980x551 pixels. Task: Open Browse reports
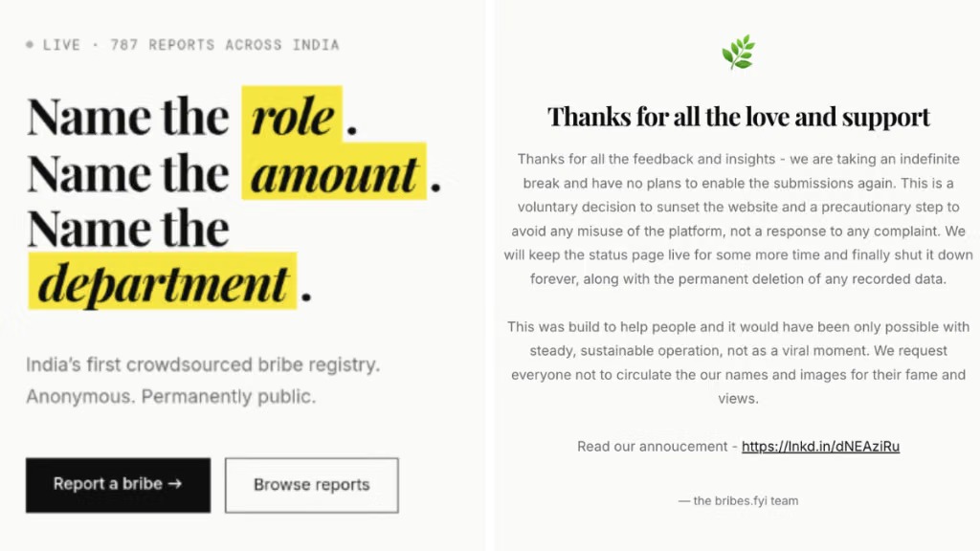pos(311,485)
